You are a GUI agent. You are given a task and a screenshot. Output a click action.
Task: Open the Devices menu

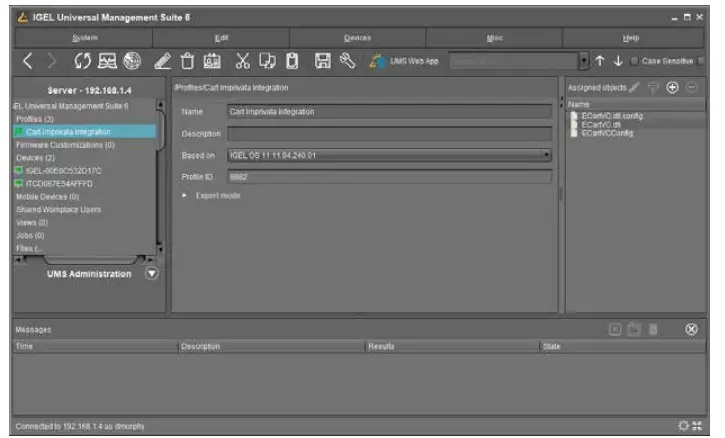click(x=357, y=38)
